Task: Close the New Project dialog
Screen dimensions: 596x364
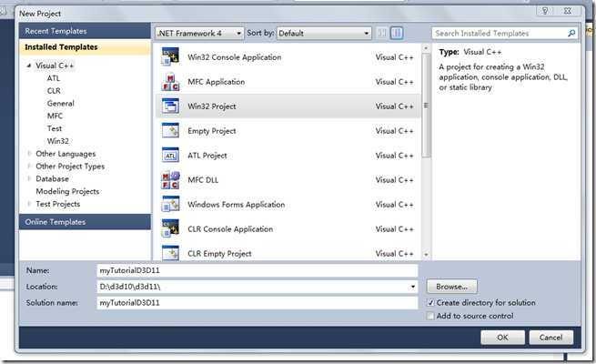Action: click(x=568, y=11)
